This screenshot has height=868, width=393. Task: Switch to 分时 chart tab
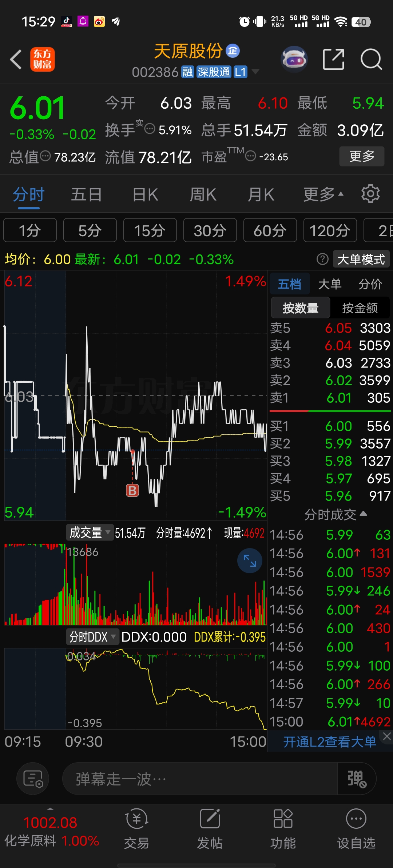pos(29,194)
